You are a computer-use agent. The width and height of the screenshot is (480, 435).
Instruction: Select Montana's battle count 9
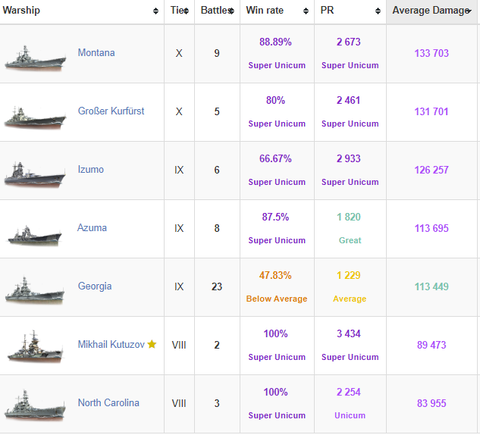point(217,53)
